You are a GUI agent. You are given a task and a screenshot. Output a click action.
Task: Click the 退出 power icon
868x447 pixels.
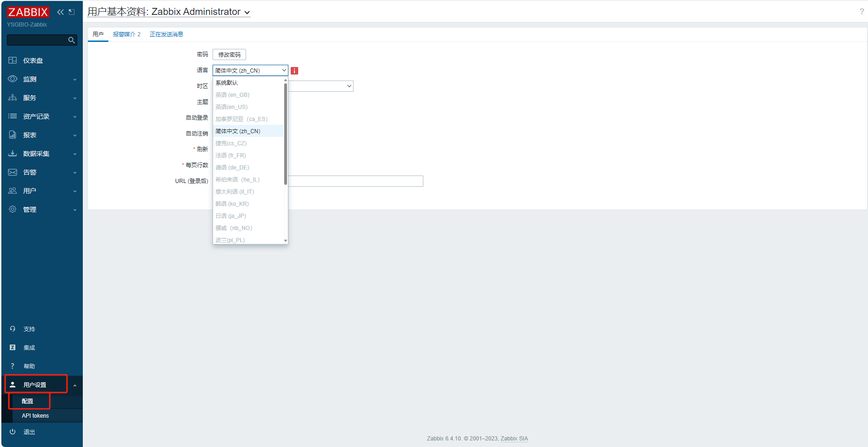(13, 432)
